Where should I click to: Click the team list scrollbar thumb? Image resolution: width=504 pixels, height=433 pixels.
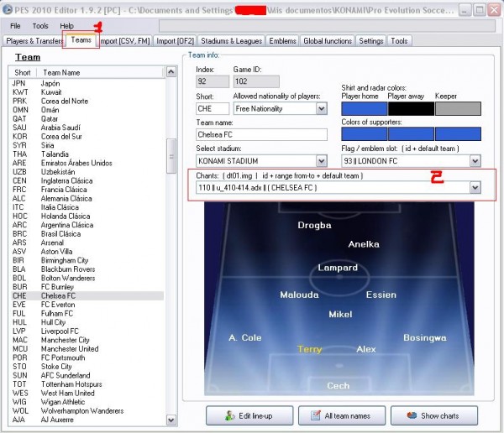[171, 156]
